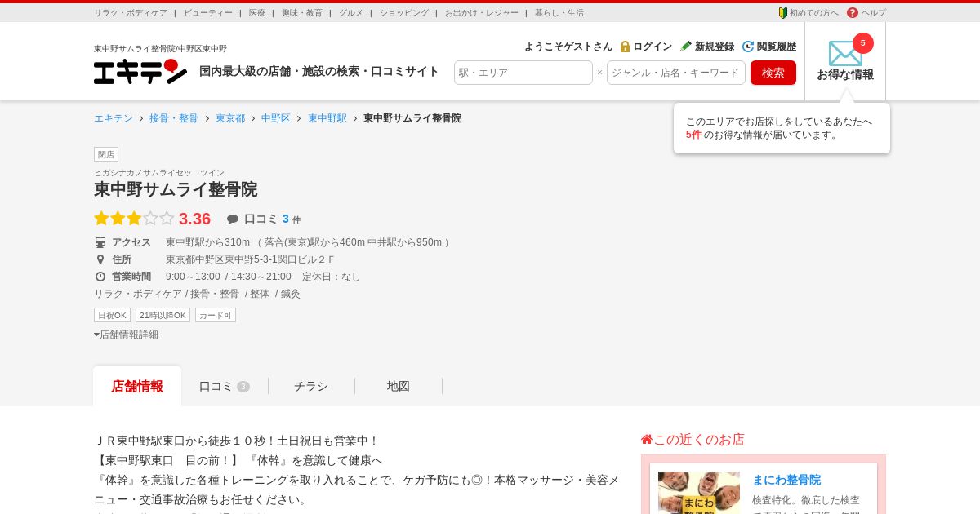Open 暮らし・生活 in top menu
This screenshot has width=980, height=514.
[x=559, y=13]
